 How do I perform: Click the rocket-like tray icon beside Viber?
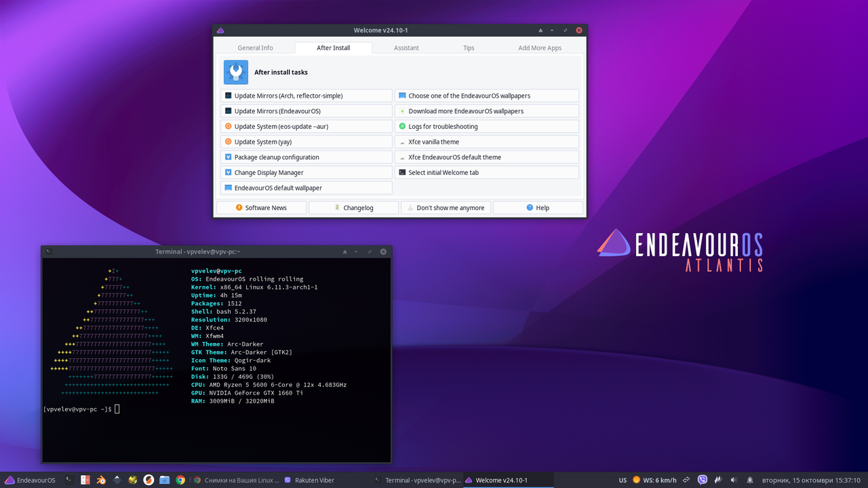[x=718, y=480]
